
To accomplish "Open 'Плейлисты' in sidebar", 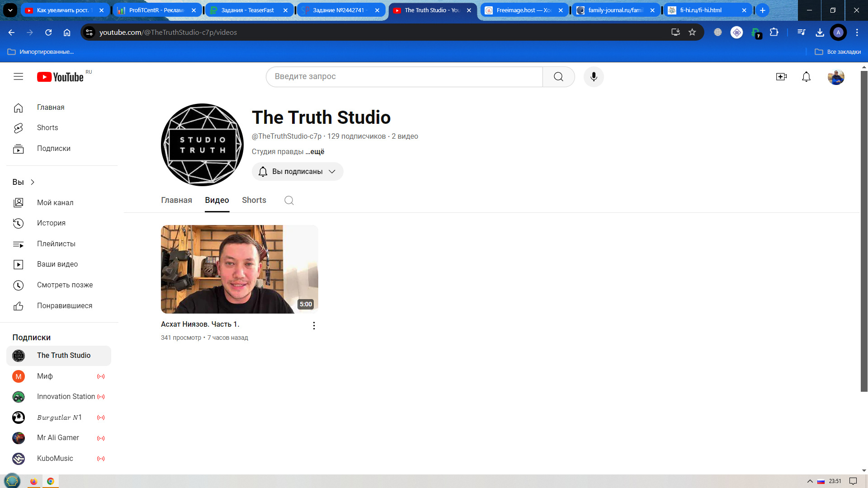I will coord(59,244).
